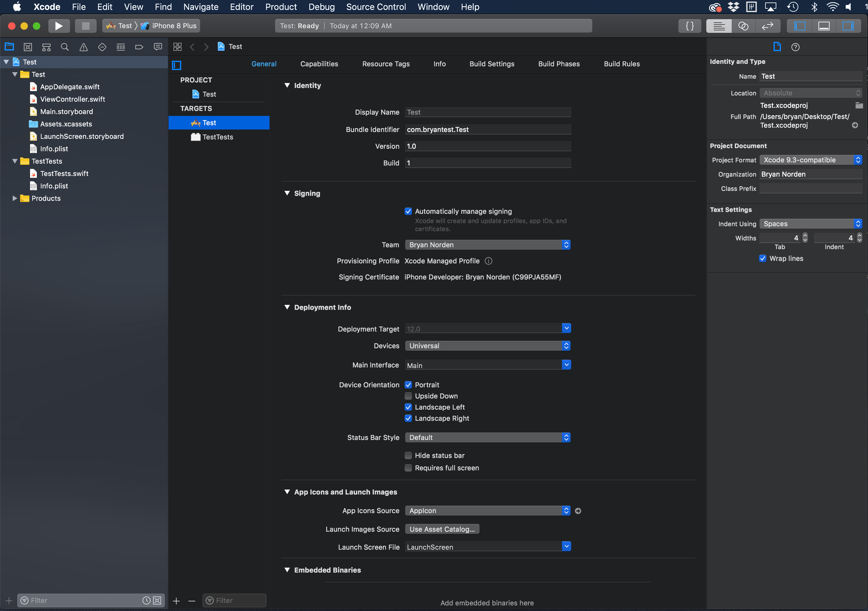Check Hide status bar option
The height and width of the screenshot is (611, 868).
coord(408,455)
